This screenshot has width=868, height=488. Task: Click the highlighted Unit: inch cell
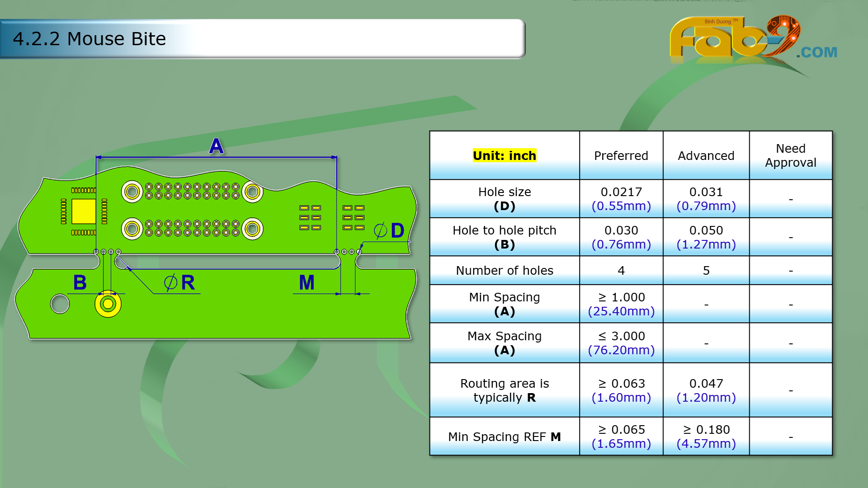[505, 155]
